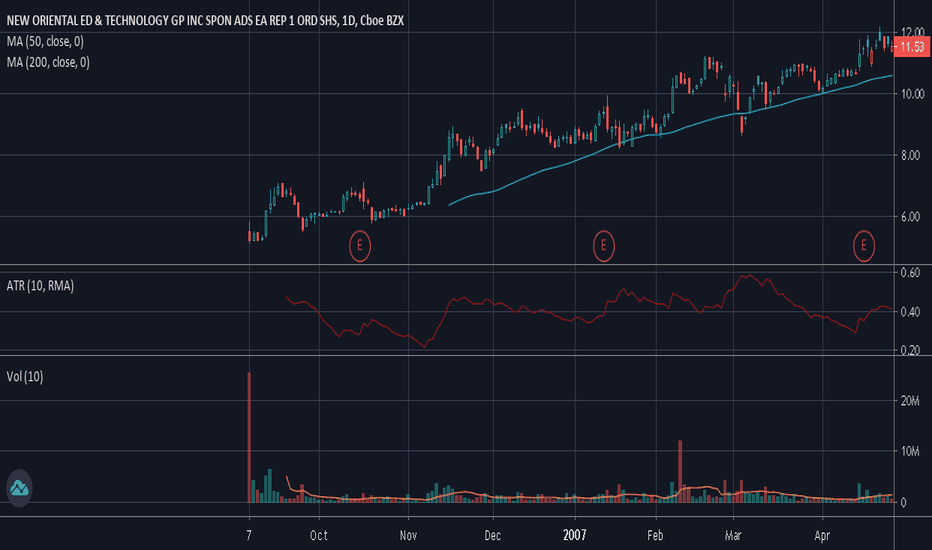Click the Oct label on time axis
Image resolution: width=932 pixels, height=550 pixels.
319,536
